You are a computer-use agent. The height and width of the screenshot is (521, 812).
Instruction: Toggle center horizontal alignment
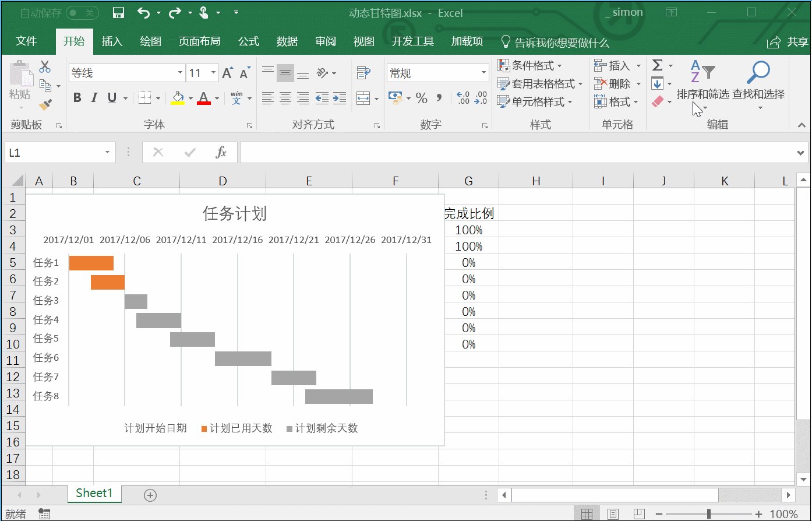click(x=285, y=98)
